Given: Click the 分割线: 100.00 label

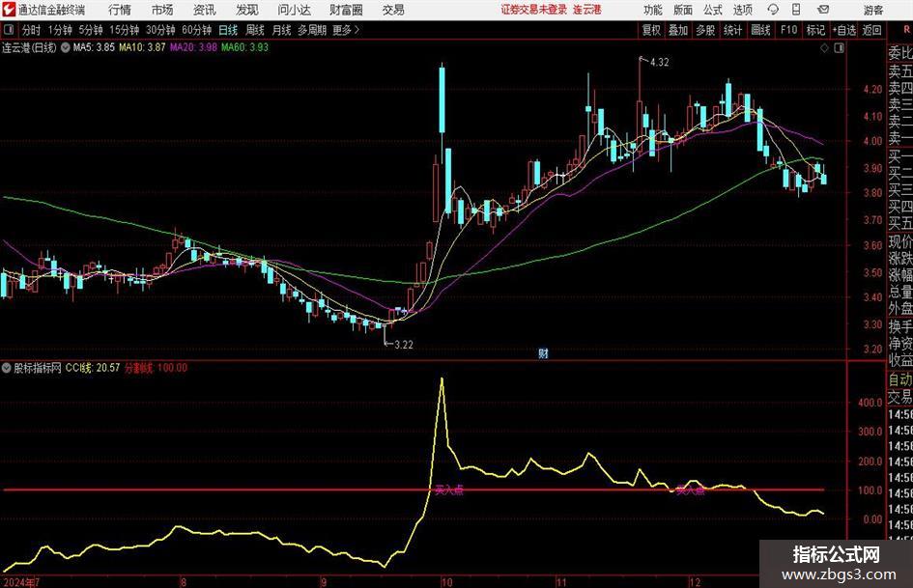Looking at the screenshot, I should pos(157,368).
